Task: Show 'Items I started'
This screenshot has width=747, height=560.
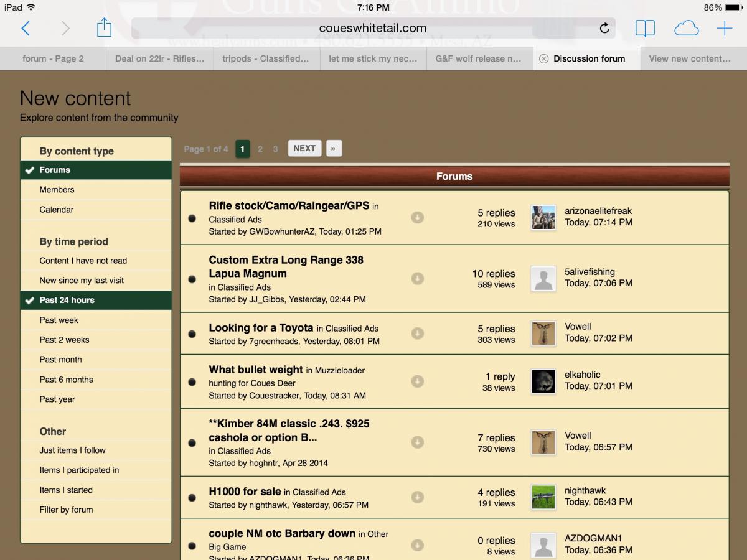Action: coord(96,490)
